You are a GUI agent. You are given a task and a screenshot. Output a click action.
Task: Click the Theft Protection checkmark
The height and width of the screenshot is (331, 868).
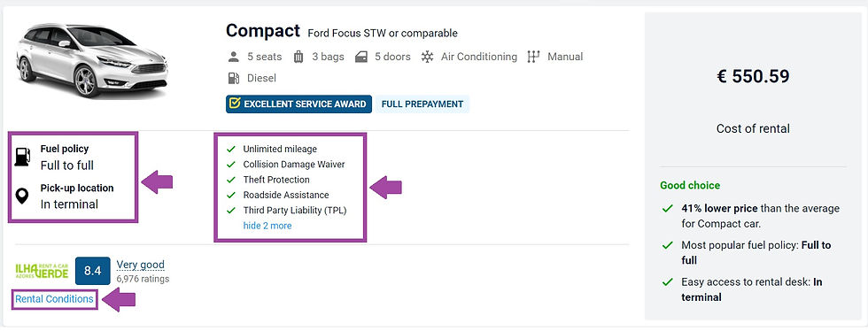(x=231, y=180)
